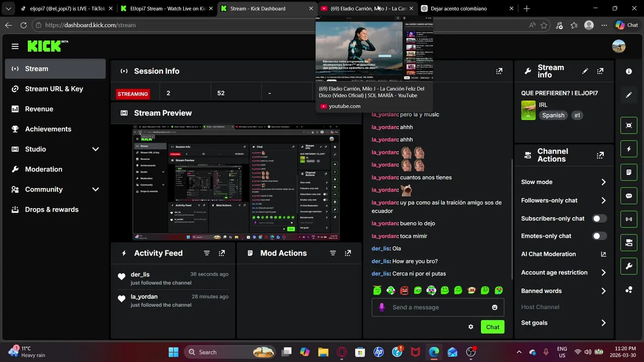Open chat settings gear icon
The image size is (644, 362).
point(471,327)
